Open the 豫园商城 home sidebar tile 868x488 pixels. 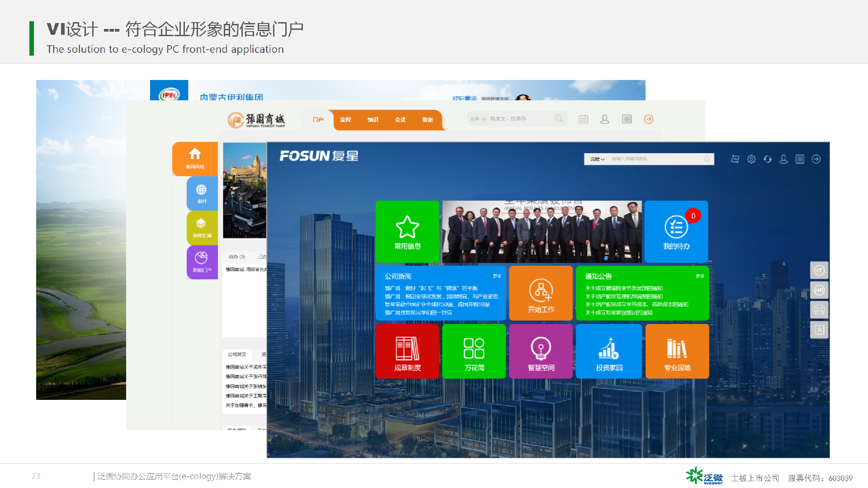[195, 159]
